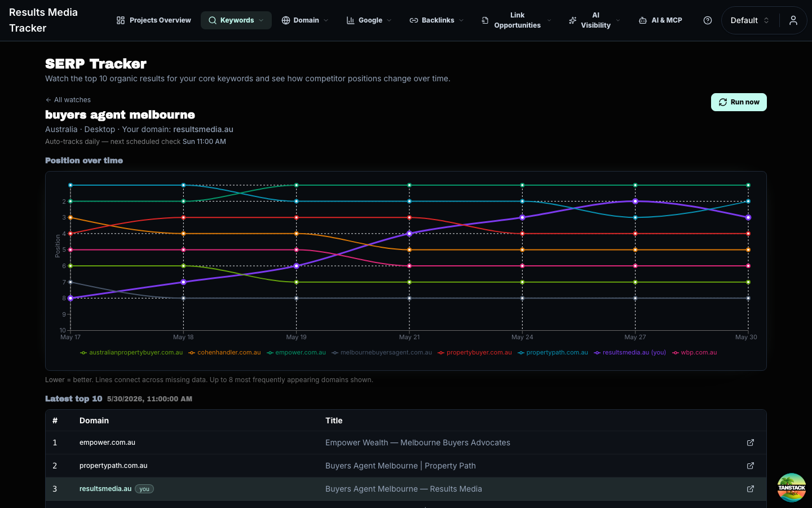Expand the Google dropdown chevron
812x508 pixels.
[390, 20]
